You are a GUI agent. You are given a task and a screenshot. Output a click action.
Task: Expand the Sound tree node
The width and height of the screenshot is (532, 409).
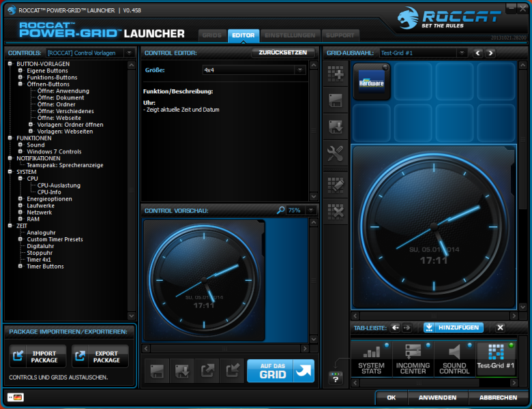coord(20,145)
